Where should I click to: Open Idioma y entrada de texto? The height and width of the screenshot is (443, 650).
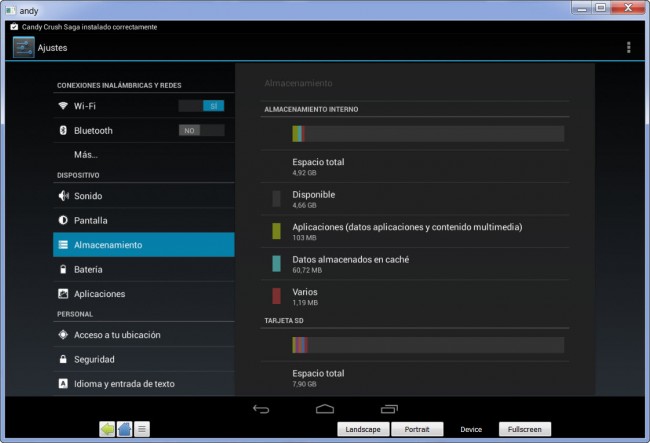(144, 383)
